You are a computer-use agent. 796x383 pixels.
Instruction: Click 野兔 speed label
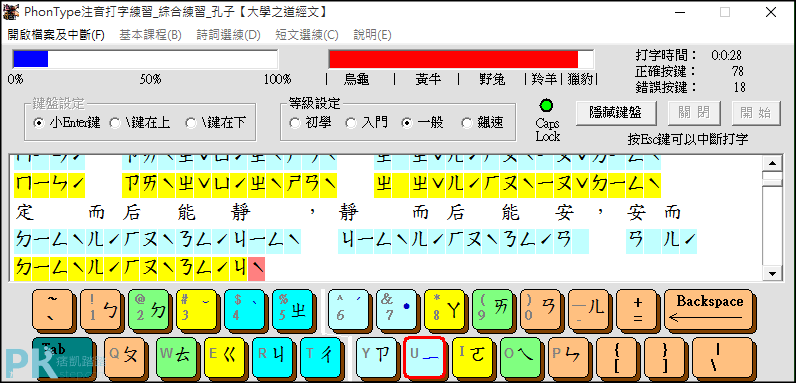(492, 79)
